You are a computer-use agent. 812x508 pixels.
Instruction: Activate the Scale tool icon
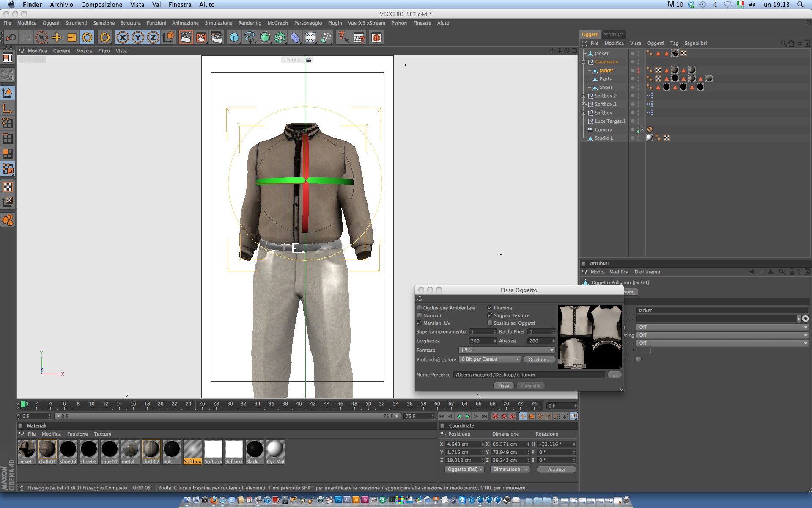click(71, 38)
